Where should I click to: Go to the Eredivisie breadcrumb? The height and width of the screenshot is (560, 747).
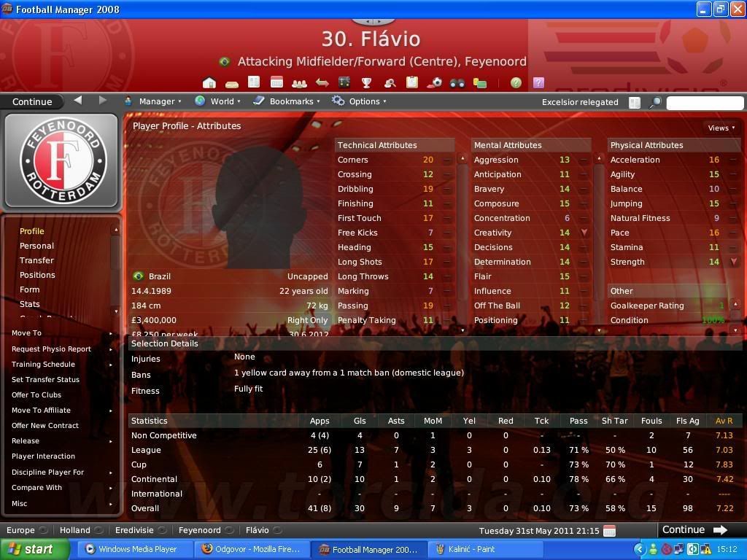point(134,531)
